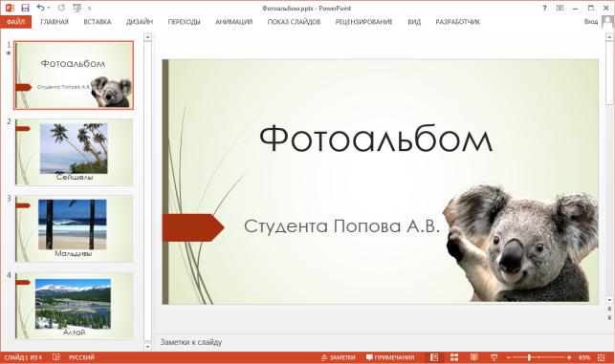Image resolution: width=615 pixels, height=364 pixels.
Task: Click the grayed Redo/Repeat icon
Action: 61,8
